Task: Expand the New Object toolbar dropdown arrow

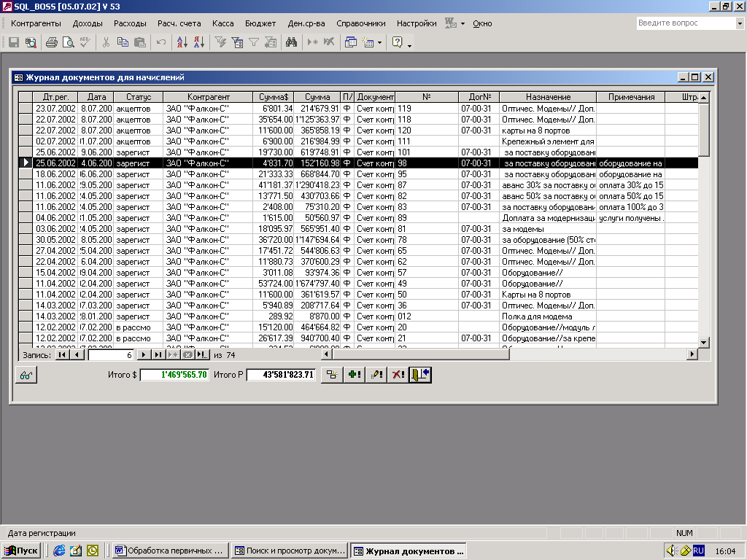Action: click(379, 42)
